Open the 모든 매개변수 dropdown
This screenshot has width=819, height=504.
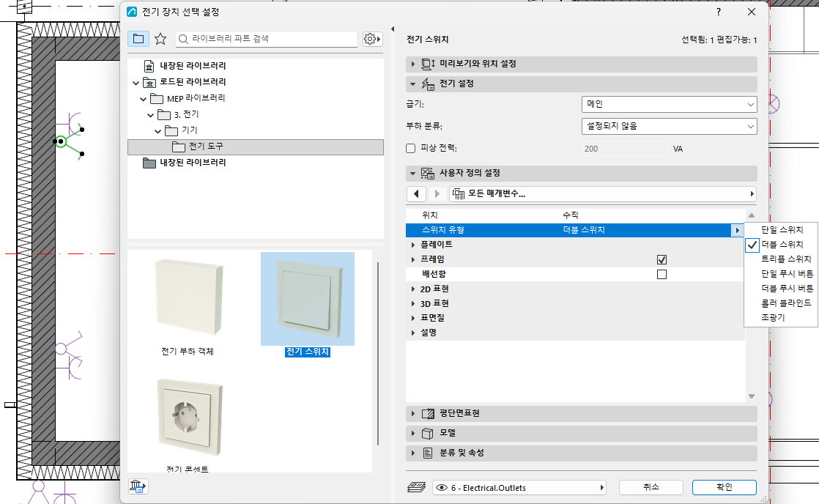point(603,194)
